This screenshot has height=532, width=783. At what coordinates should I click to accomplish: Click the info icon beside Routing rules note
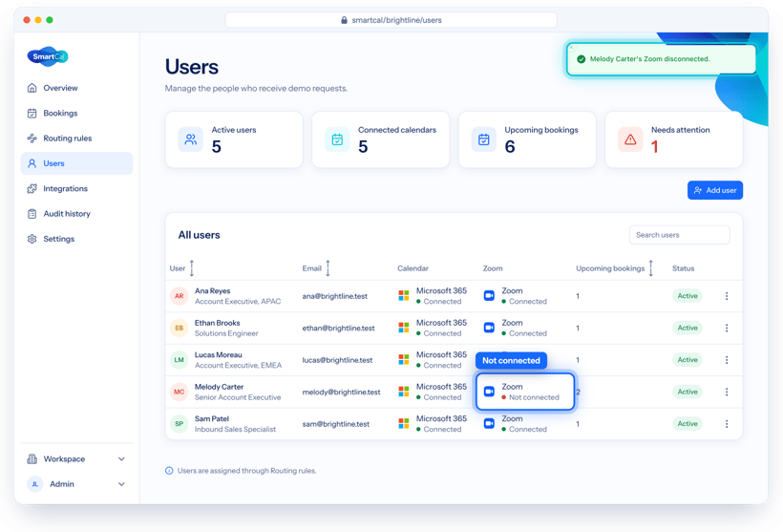(x=169, y=471)
